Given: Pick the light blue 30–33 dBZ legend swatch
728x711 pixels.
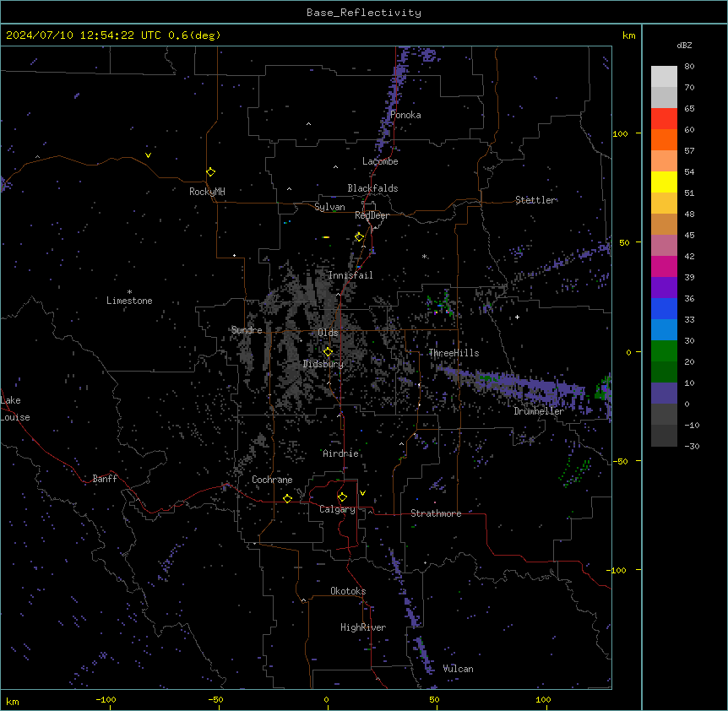Looking at the screenshot, I should [664, 329].
